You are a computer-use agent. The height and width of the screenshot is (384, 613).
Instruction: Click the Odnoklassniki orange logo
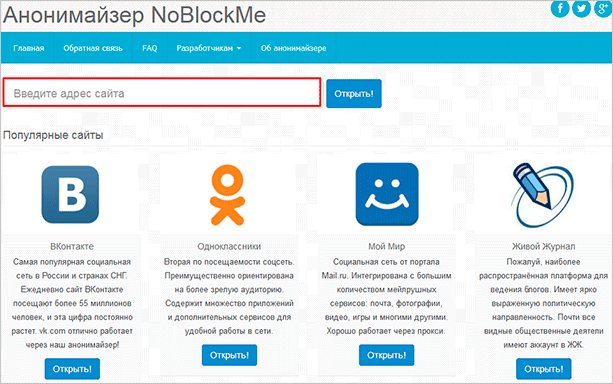[x=228, y=195]
